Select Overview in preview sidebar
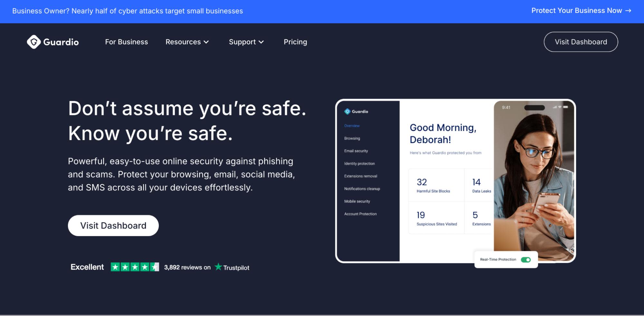Viewport: 644px width, 316px height. (x=352, y=126)
